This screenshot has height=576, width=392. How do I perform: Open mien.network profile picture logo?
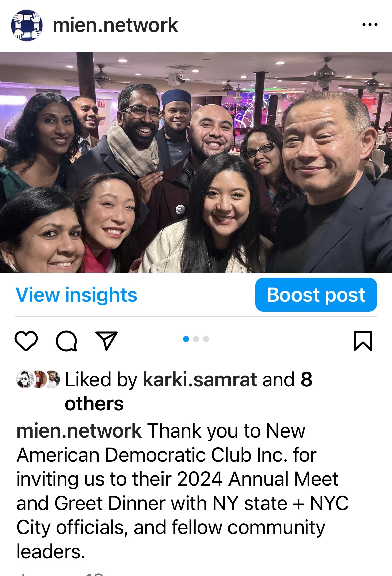click(x=27, y=25)
